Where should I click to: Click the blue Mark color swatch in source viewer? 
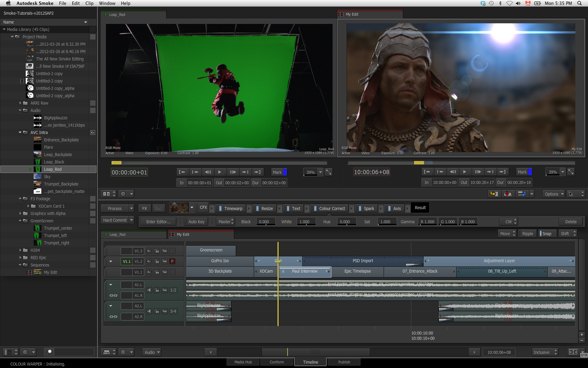click(x=285, y=172)
